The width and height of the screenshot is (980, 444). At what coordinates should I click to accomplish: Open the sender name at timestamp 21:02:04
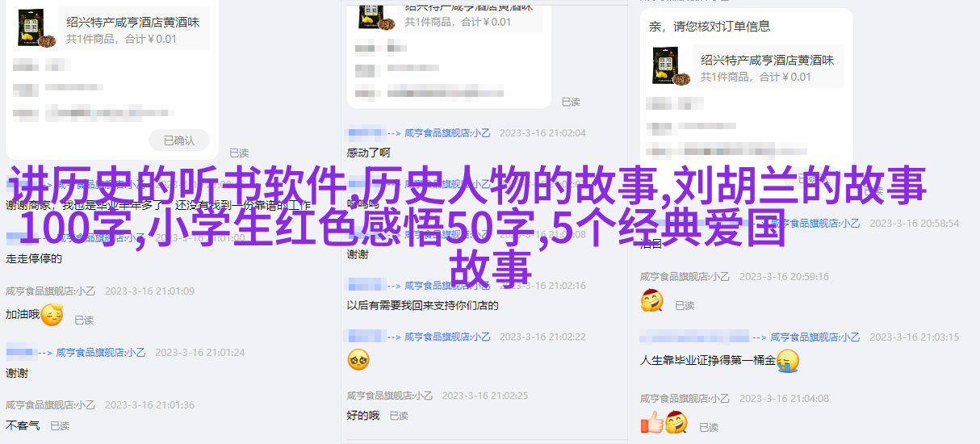point(447,133)
